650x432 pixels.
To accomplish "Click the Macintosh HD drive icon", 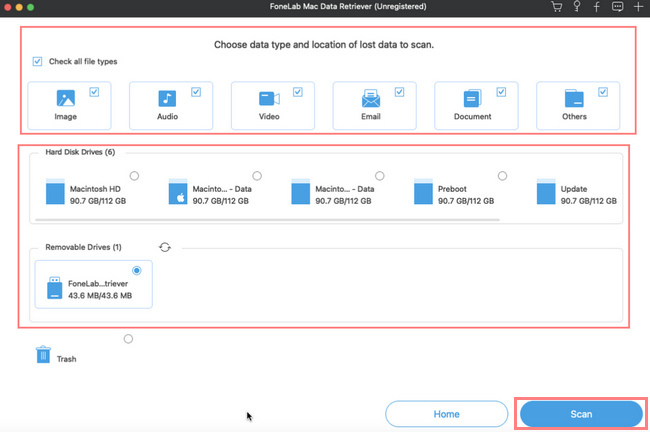I will point(55,192).
